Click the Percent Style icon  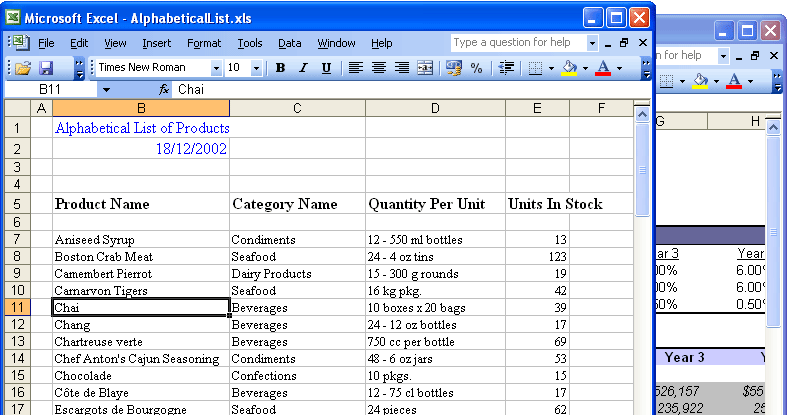click(476, 68)
